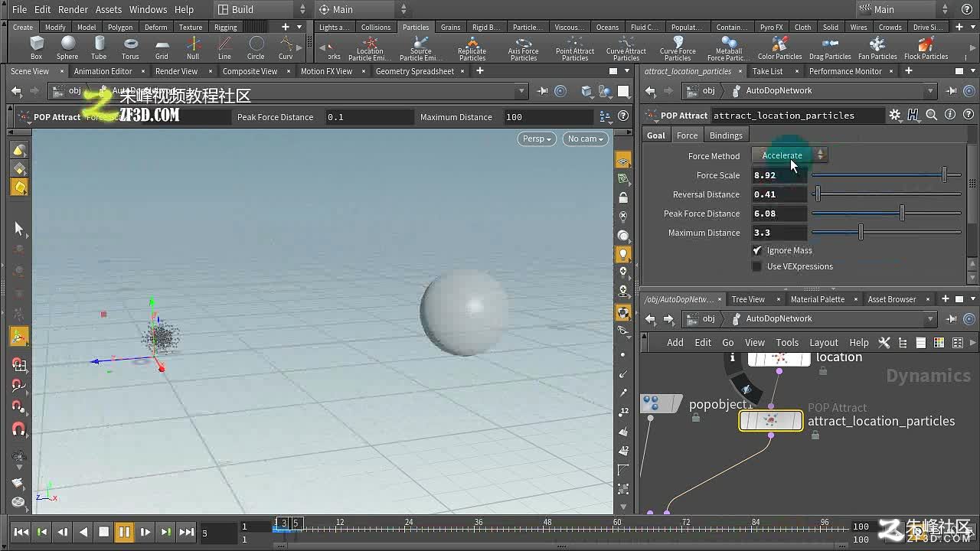Open network editor Layout menu
This screenshot has height=551, width=980.
(824, 342)
